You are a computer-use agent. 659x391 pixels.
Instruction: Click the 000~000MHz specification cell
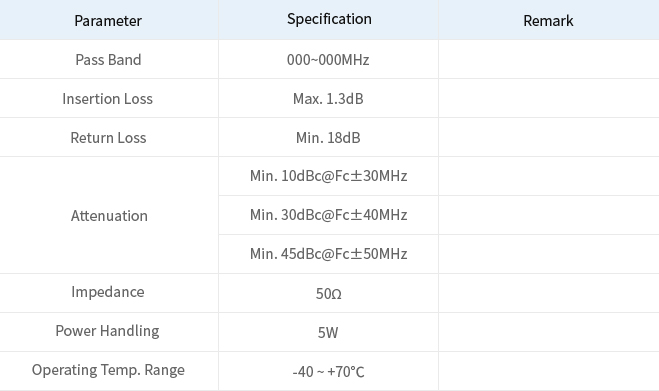coord(328,59)
